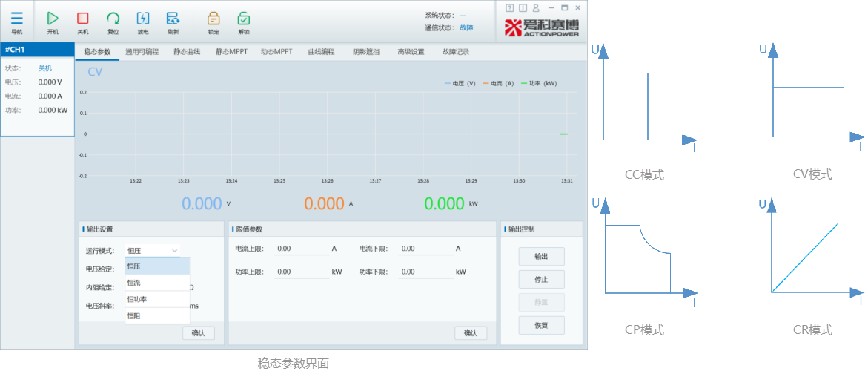Click 确认 in the 输出设置 panel
Screen dimensions: 868x374
click(x=198, y=333)
